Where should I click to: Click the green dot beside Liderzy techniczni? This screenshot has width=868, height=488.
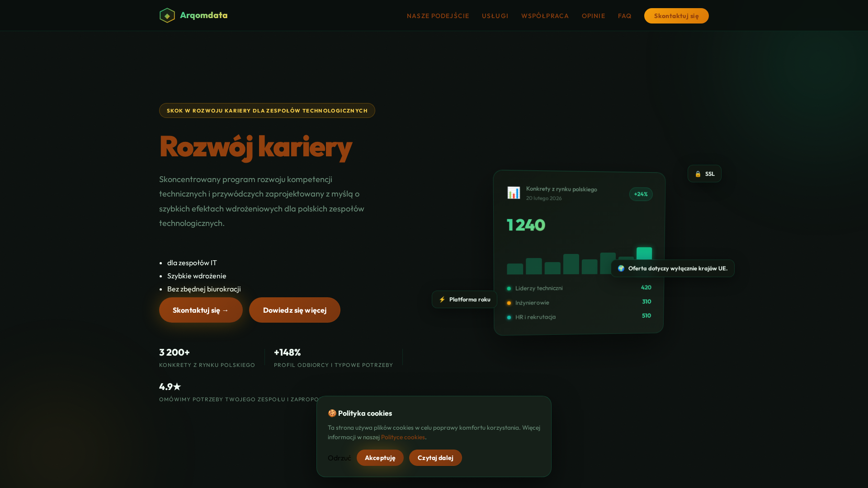tap(509, 288)
